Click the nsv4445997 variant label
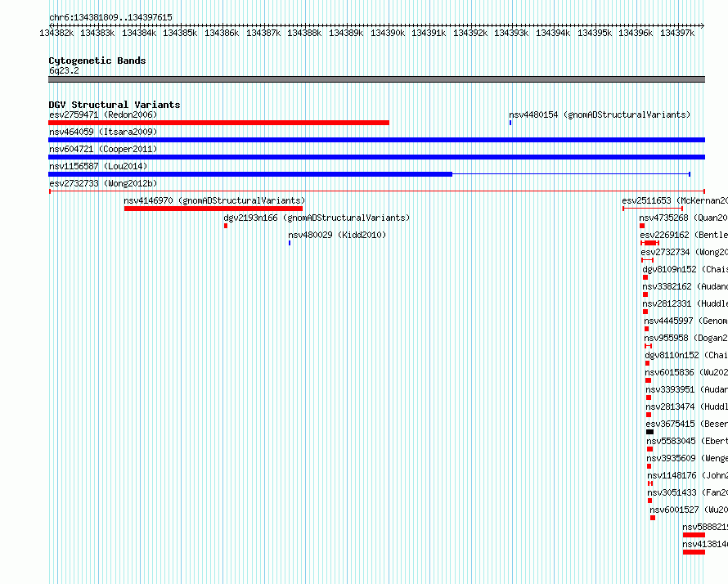This screenshot has height=584, width=728. (685, 321)
